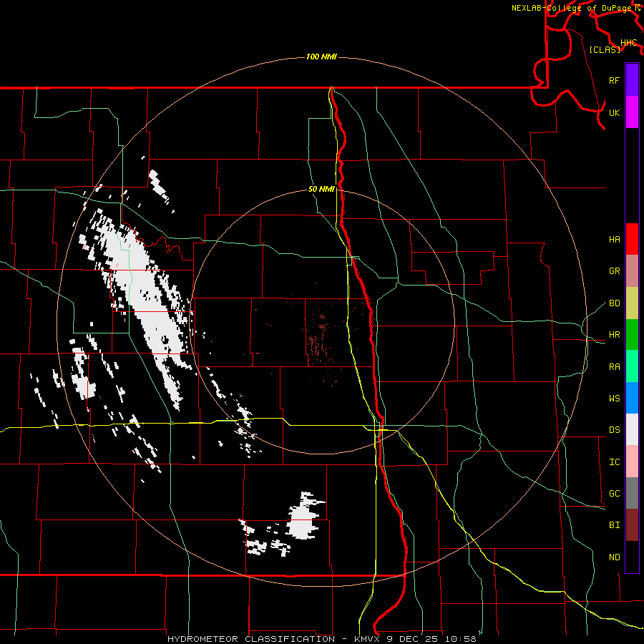Viewport: 644px width, 644px height.
Task: Click the DS white legend swatch
Action: 632,429
